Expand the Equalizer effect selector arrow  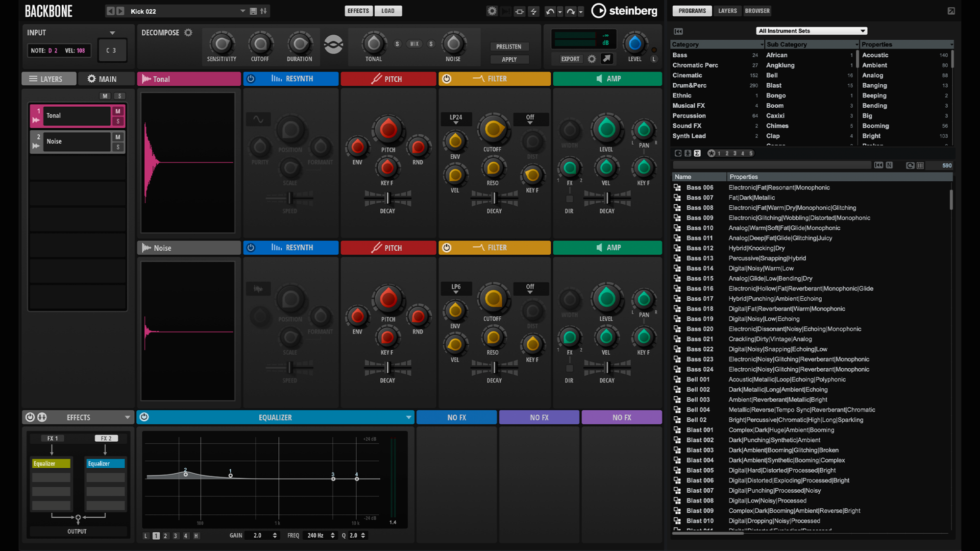click(408, 417)
